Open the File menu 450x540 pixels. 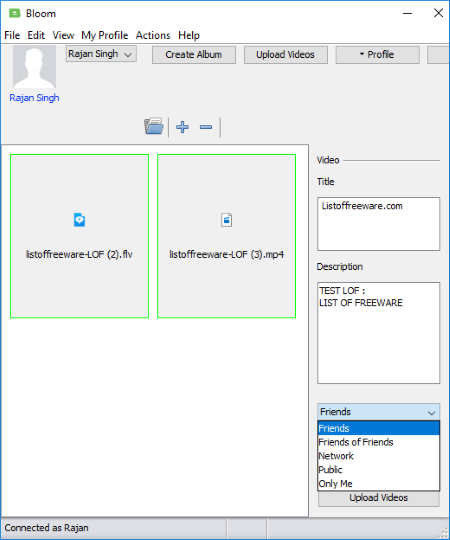point(12,35)
